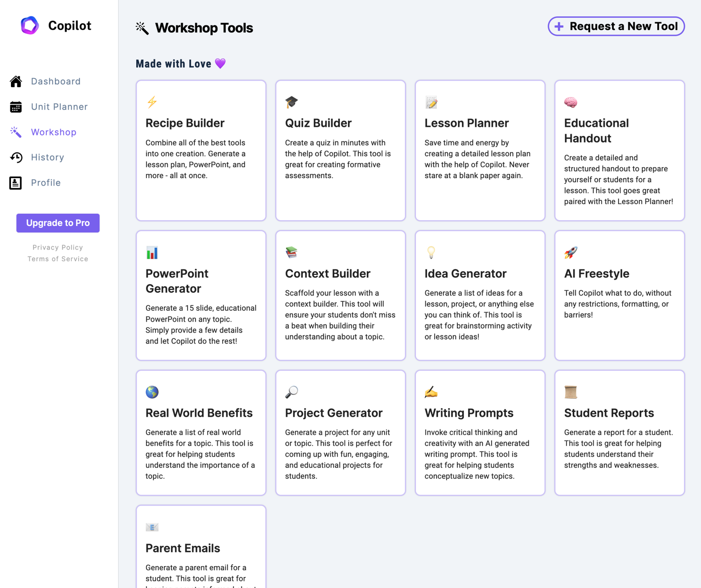The height and width of the screenshot is (588, 701).
Task: Open the Privacy Policy link
Action: tap(58, 247)
